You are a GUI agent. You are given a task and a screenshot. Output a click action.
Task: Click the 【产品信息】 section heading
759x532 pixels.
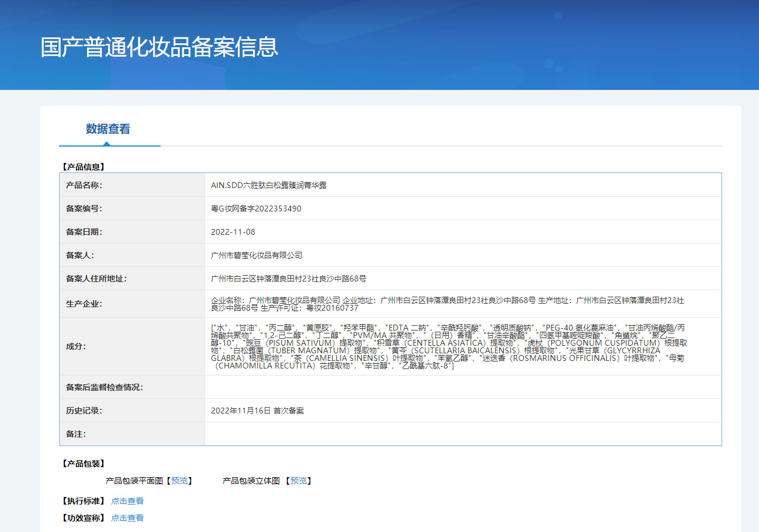[83, 166]
